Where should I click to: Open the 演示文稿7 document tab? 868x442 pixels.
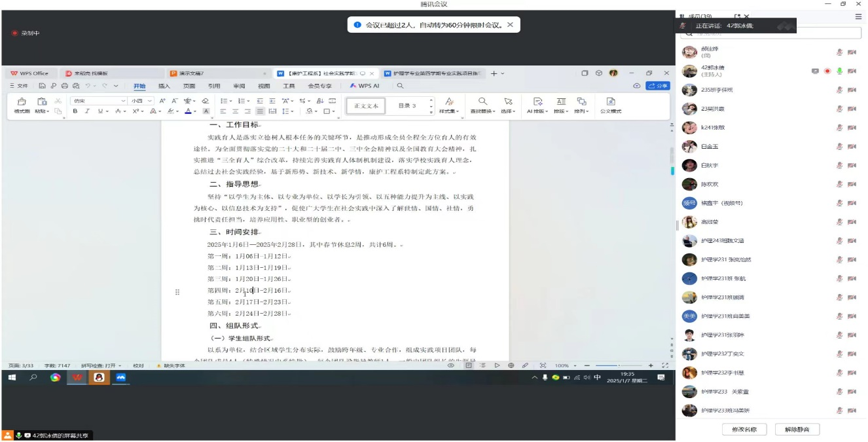pos(192,73)
